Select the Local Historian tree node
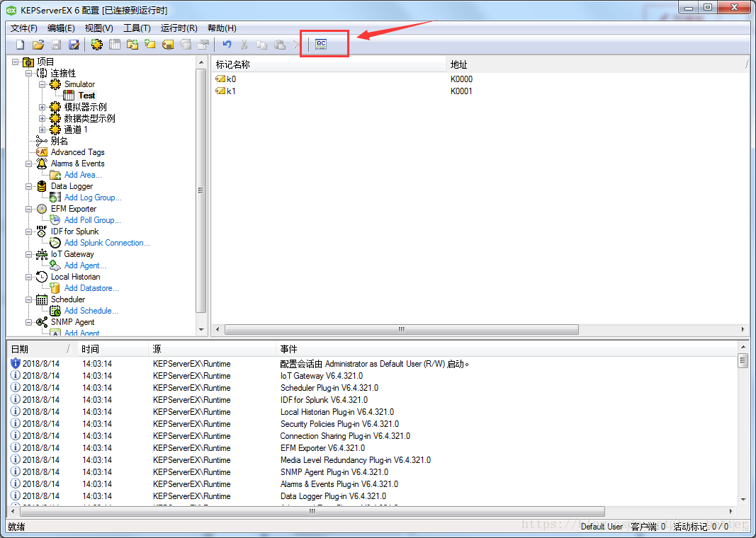The width and height of the screenshot is (756, 538). click(x=76, y=277)
